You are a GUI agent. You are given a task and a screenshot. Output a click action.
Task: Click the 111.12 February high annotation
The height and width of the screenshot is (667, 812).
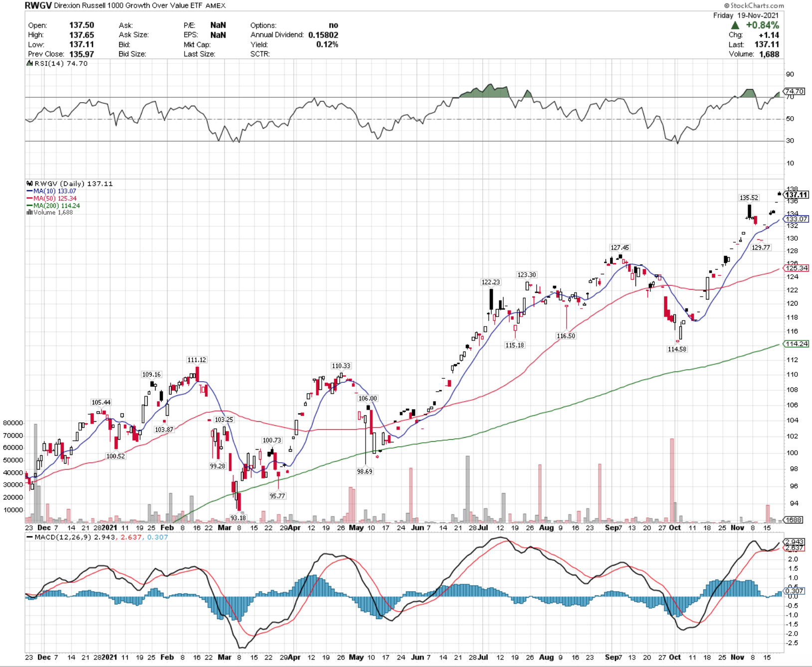tap(197, 359)
